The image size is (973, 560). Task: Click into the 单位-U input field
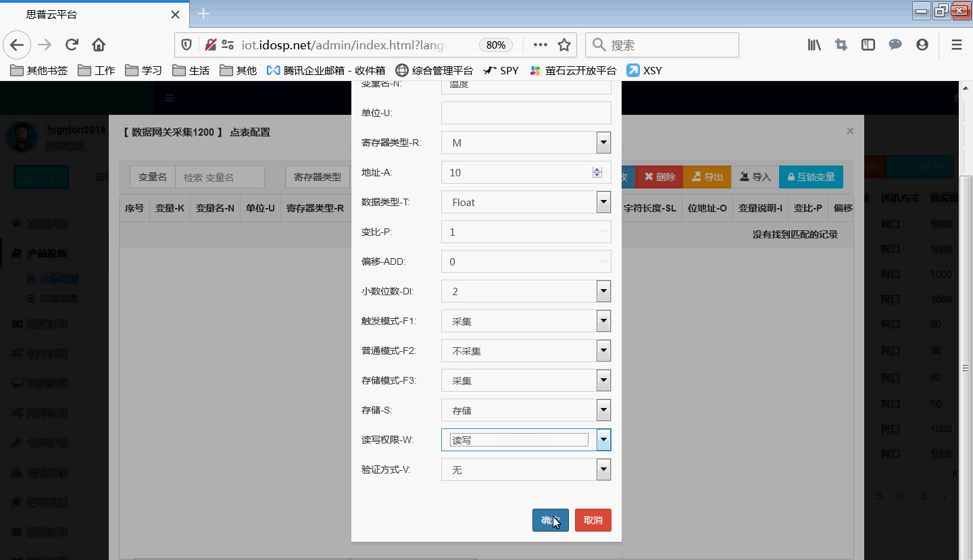coord(526,113)
